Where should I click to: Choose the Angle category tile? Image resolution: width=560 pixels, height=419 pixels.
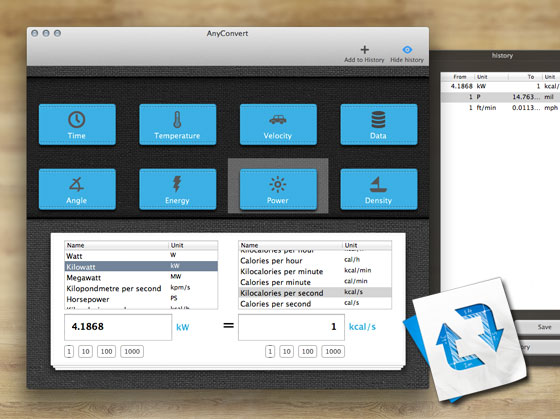77,189
